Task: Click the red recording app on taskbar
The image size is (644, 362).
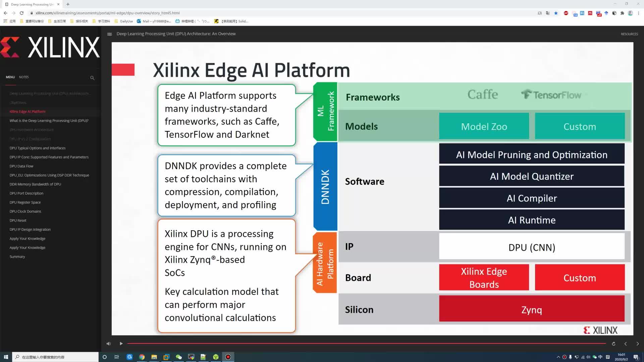Action: (x=228, y=357)
